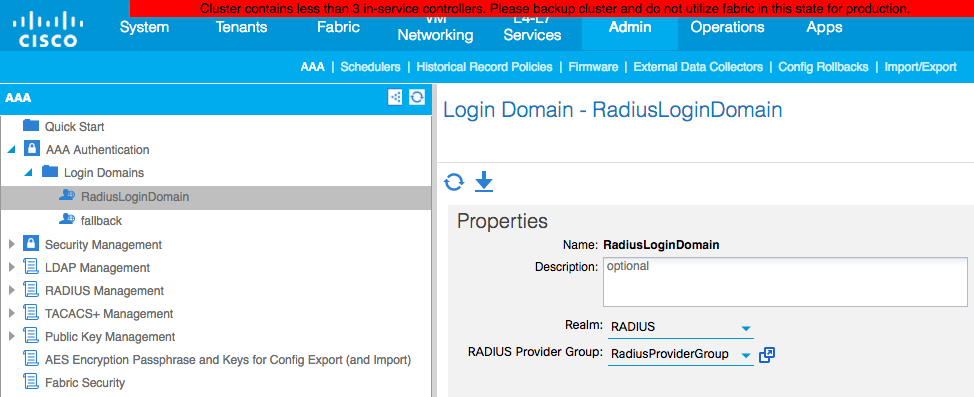Click the Login Domains folder icon
Viewport: 974px width, 397px height.
pos(50,172)
